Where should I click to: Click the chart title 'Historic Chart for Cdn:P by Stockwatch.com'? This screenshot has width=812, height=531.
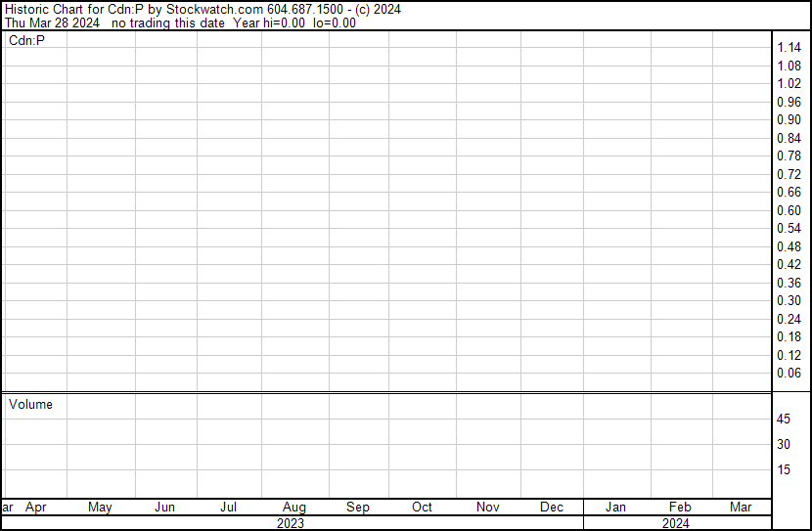(x=134, y=10)
